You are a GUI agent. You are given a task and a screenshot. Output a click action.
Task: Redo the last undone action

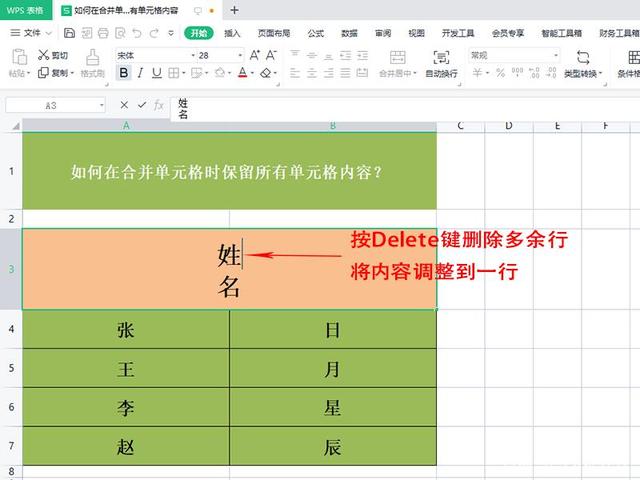154,33
